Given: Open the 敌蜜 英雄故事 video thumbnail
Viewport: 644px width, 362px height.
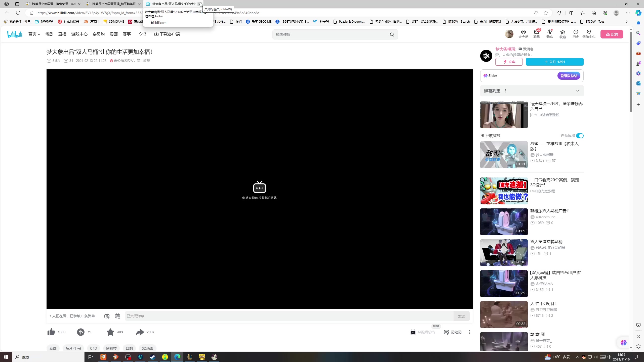Looking at the screenshot, I should point(504,155).
